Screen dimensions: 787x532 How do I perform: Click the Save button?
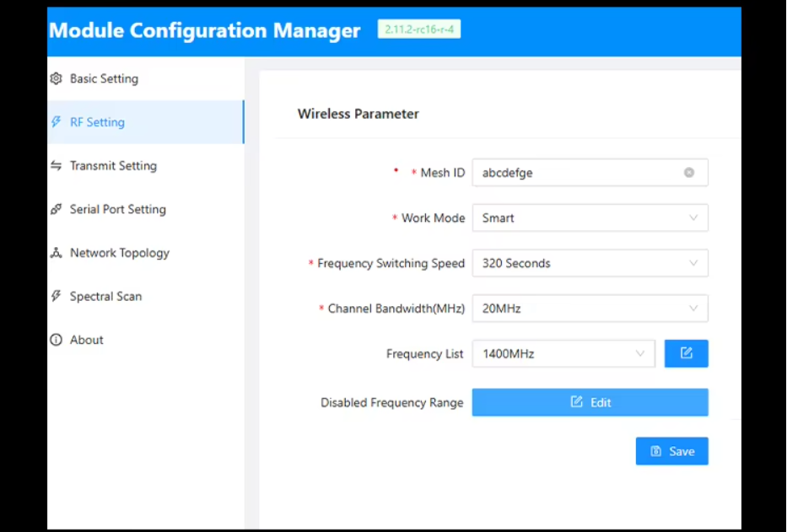click(x=671, y=451)
